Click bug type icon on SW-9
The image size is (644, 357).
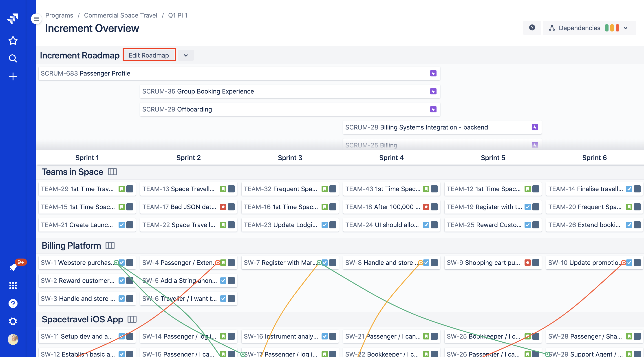coord(527,263)
